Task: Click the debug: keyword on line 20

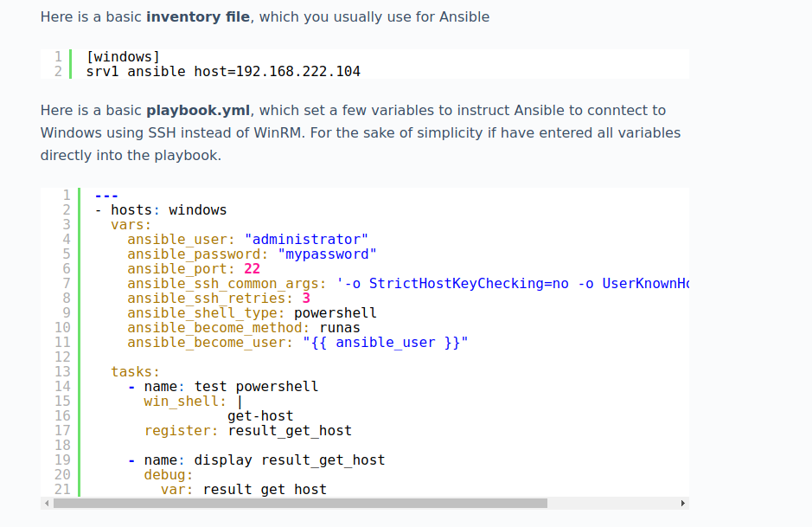Action: pyautogui.click(x=167, y=474)
